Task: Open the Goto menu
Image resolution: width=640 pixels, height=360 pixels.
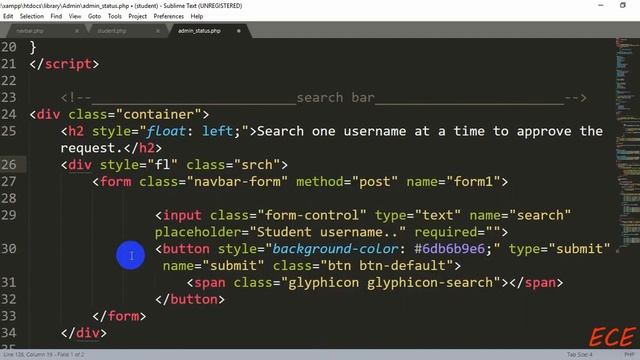Action: pos(94,16)
